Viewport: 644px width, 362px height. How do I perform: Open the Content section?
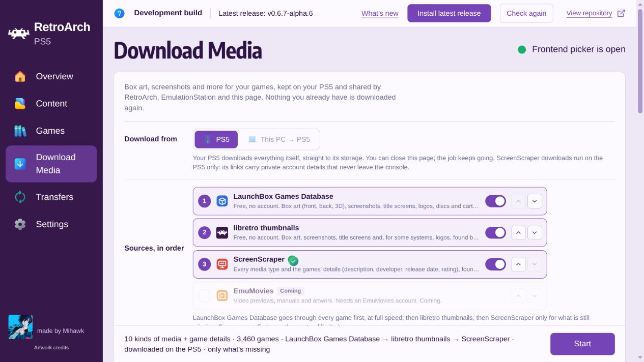click(x=51, y=104)
